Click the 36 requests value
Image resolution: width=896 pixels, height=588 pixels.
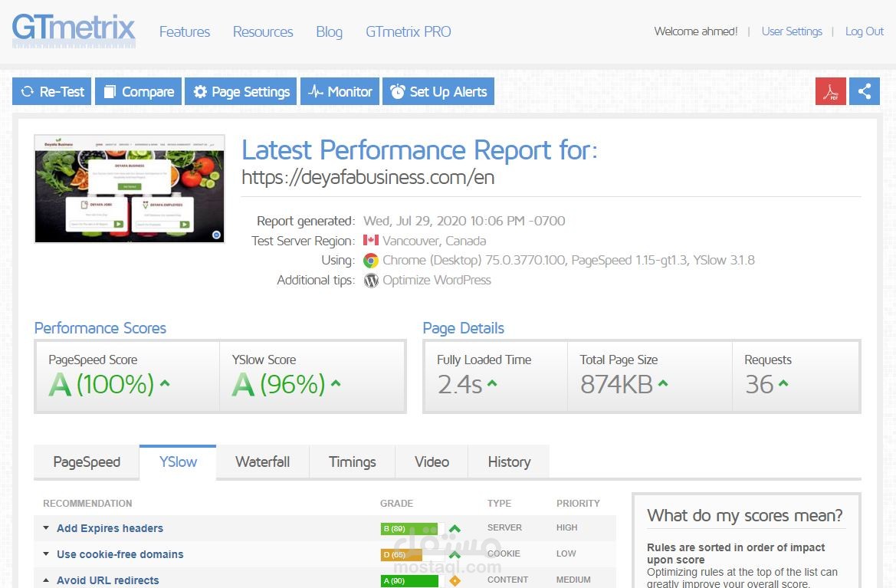tap(760, 385)
